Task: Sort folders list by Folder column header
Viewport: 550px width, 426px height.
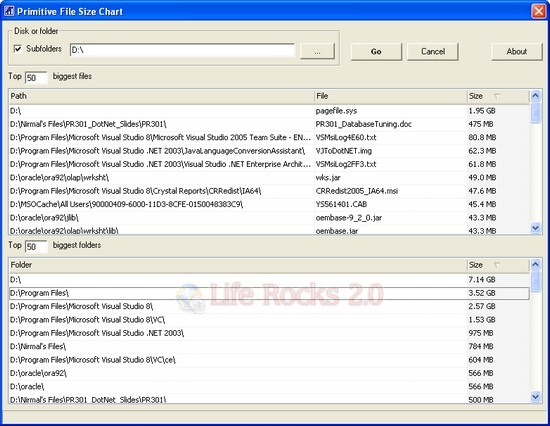Action: (x=238, y=265)
